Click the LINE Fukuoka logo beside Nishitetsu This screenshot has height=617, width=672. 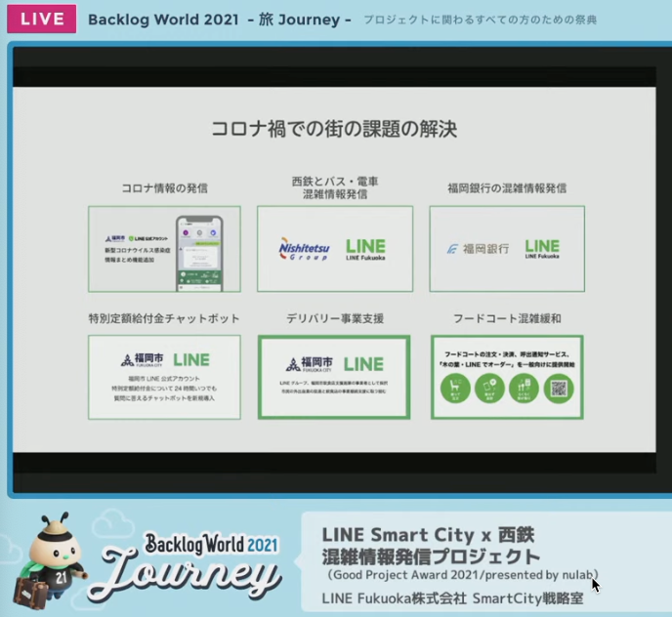pyautogui.click(x=365, y=249)
